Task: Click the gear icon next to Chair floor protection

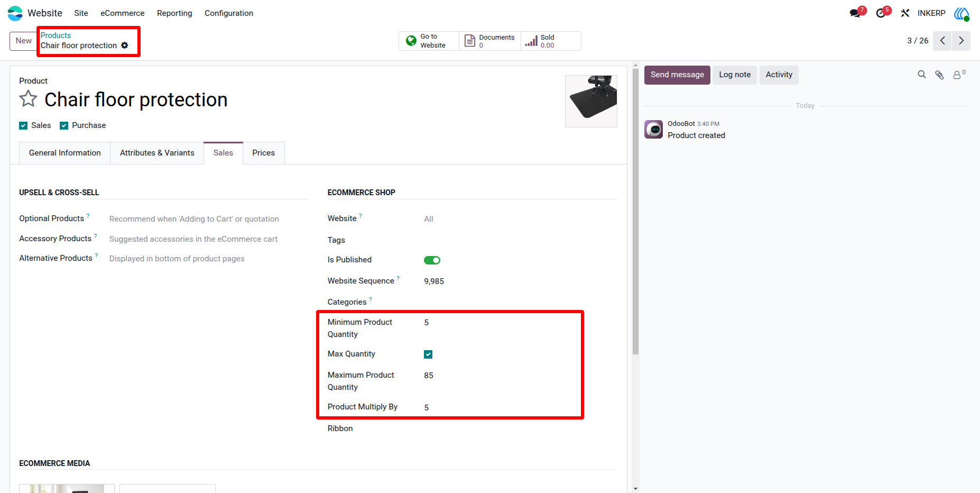Action: pyautogui.click(x=125, y=45)
